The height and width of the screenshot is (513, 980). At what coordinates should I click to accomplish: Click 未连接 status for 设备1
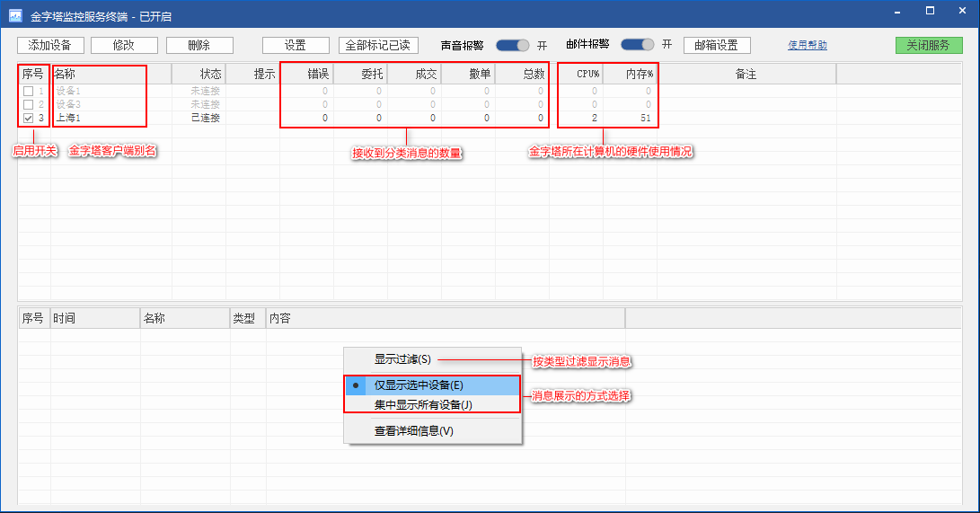(x=206, y=92)
